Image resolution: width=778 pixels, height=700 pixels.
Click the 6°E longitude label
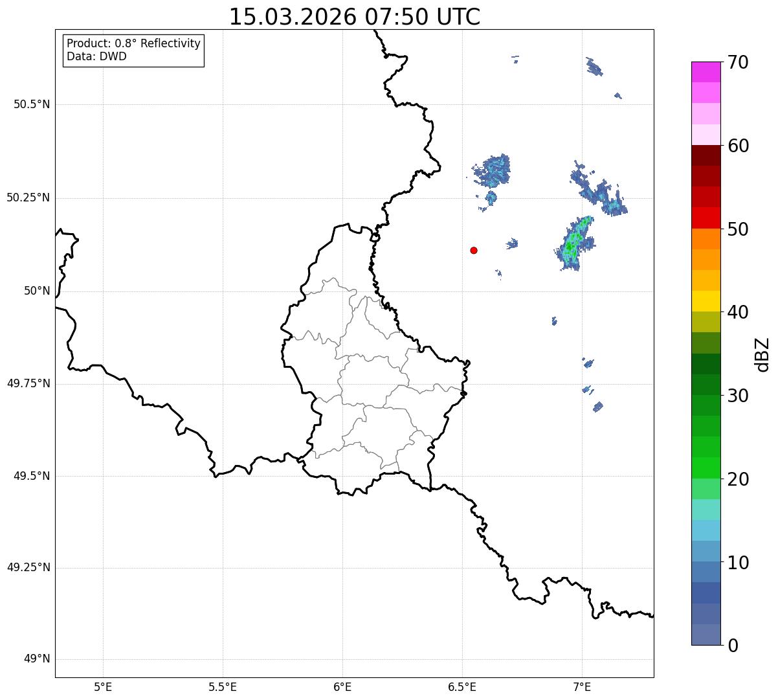(342, 686)
